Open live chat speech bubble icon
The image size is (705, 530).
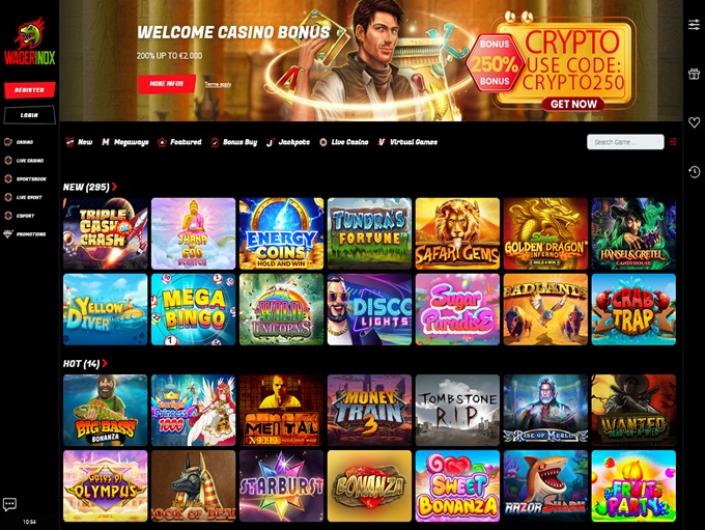coord(9,504)
